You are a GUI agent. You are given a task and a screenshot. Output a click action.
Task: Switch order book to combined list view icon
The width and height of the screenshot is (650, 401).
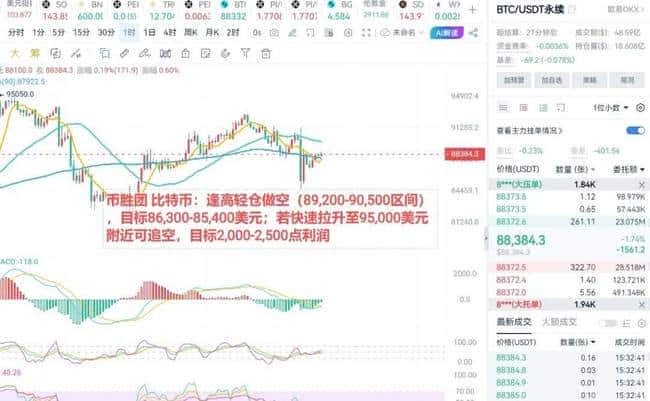tap(503, 108)
